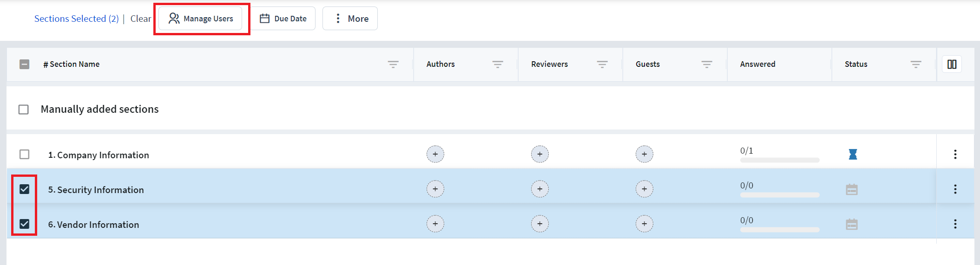980x265 pixels.
Task: Filter the Section Name column
Action: click(393, 65)
